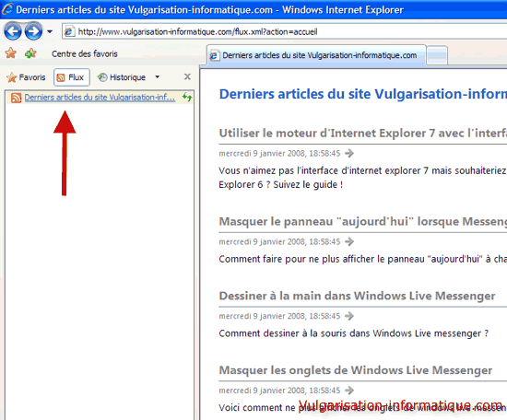This screenshot has width=507, height=420.
Task: Click the page icon in the address bar
Action: click(68, 31)
